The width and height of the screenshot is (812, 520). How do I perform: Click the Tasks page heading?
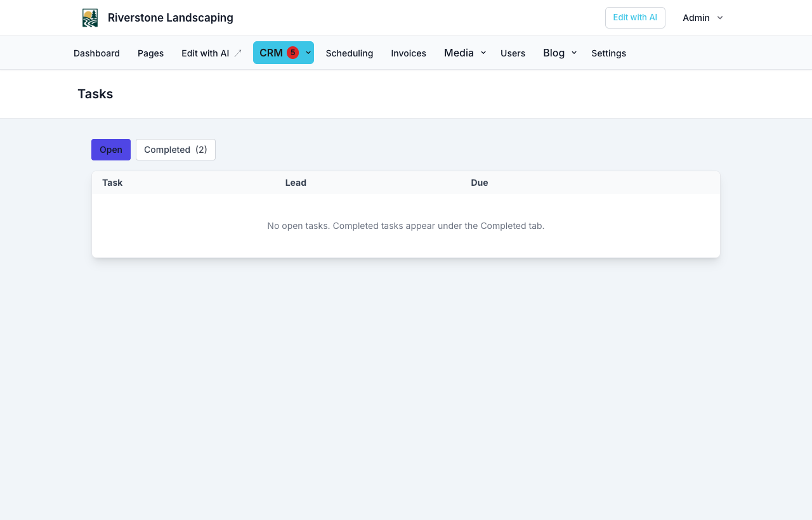95,94
